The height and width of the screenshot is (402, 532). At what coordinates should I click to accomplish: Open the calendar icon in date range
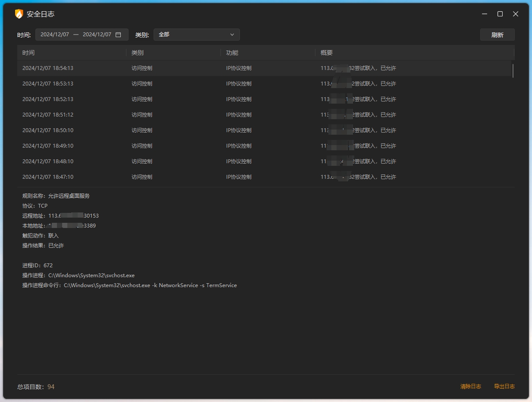(118, 35)
